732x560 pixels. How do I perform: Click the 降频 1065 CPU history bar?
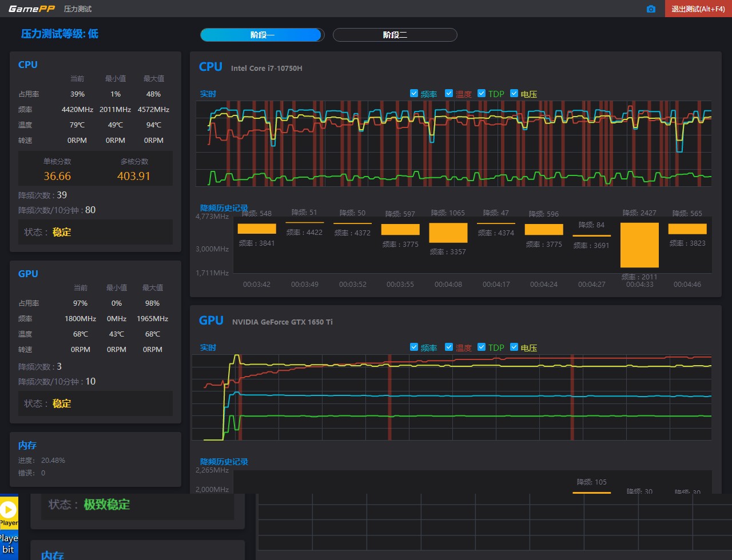click(x=448, y=233)
